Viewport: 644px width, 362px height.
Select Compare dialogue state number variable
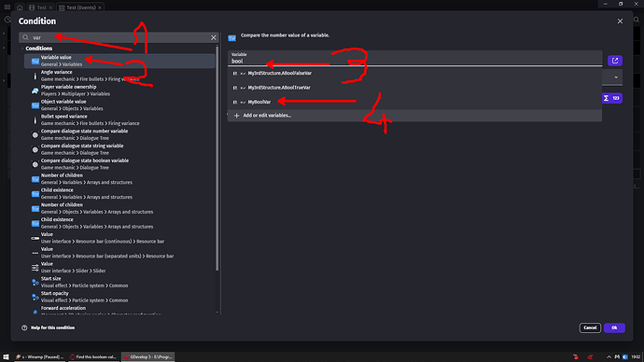[119, 134]
